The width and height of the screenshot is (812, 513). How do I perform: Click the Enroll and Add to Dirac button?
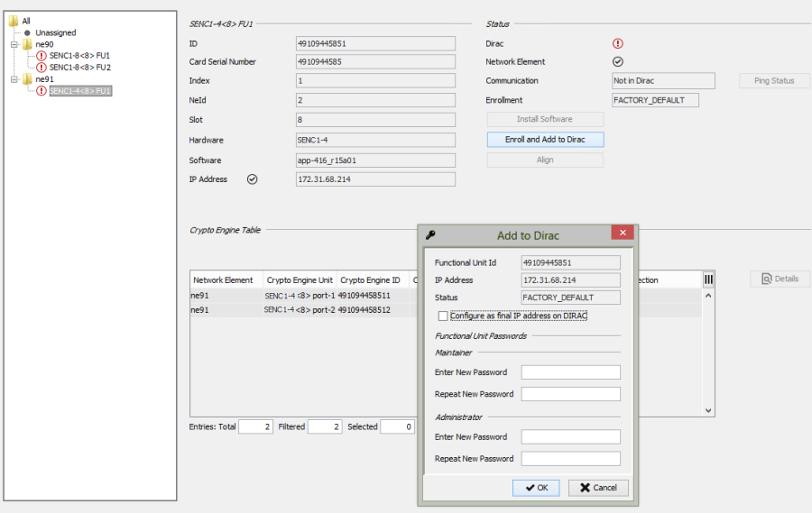545,140
